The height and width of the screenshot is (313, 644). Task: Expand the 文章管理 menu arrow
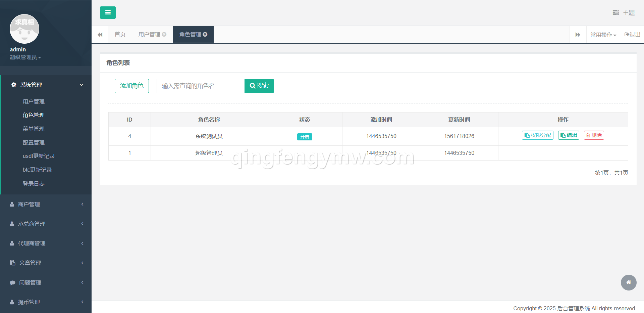click(82, 263)
